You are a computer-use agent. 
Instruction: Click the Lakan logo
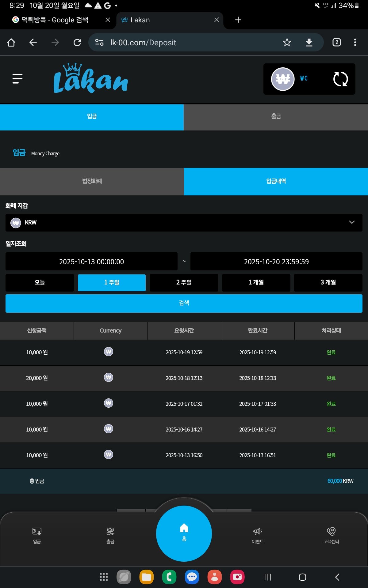[x=91, y=78]
